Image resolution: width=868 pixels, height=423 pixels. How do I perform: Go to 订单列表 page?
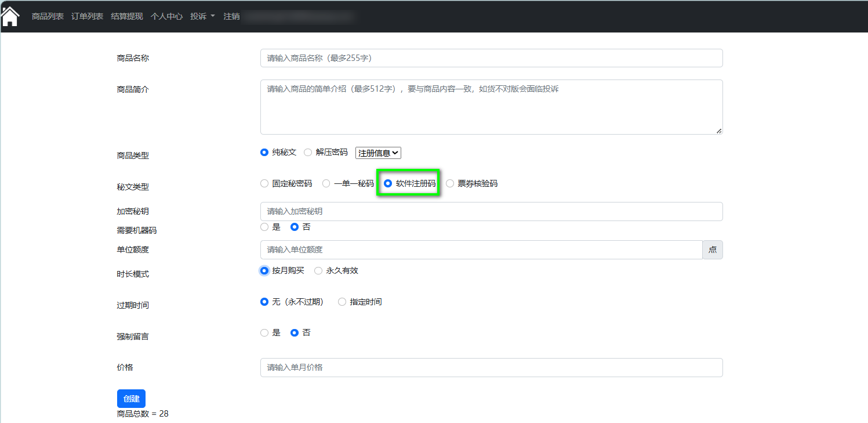[87, 16]
